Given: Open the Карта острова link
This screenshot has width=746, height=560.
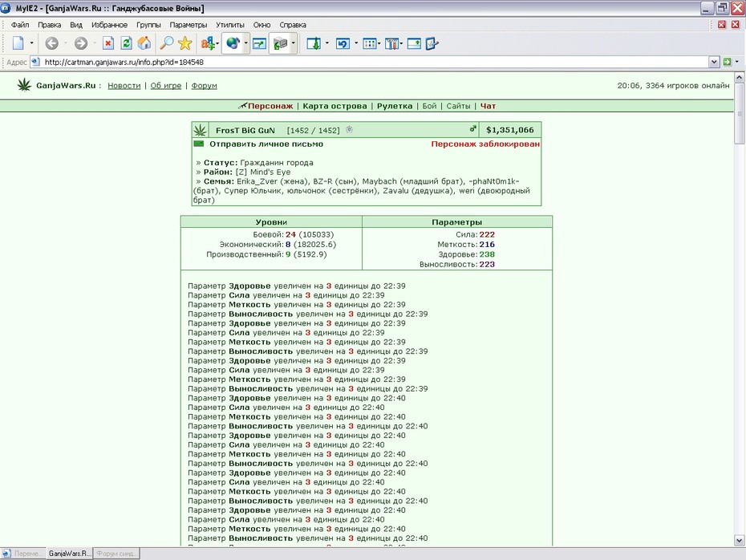Looking at the screenshot, I should pos(335,106).
